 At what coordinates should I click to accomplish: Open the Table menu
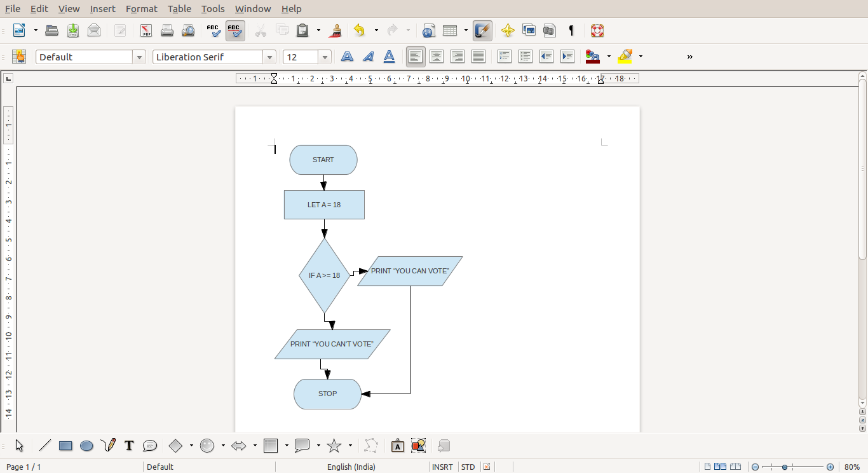point(179,8)
